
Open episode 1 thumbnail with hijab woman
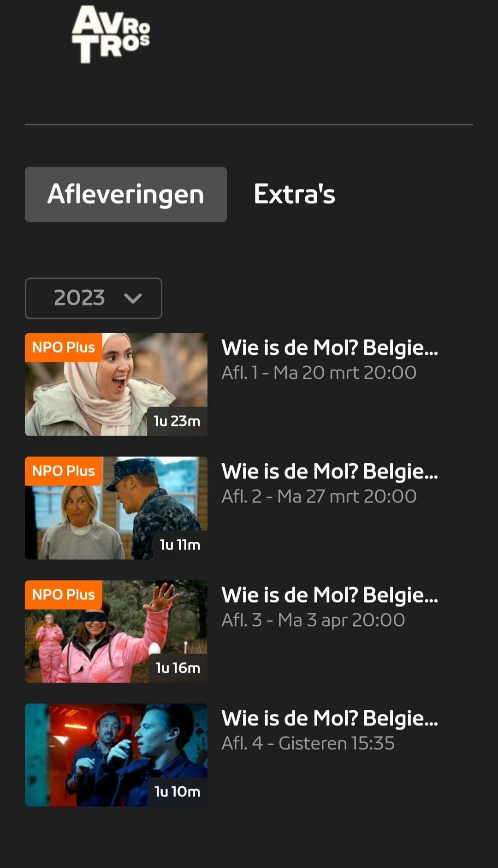(116, 384)
